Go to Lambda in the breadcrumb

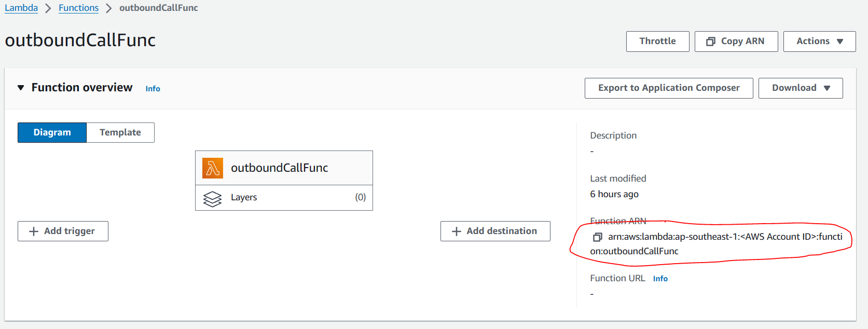tap(21, 8)
